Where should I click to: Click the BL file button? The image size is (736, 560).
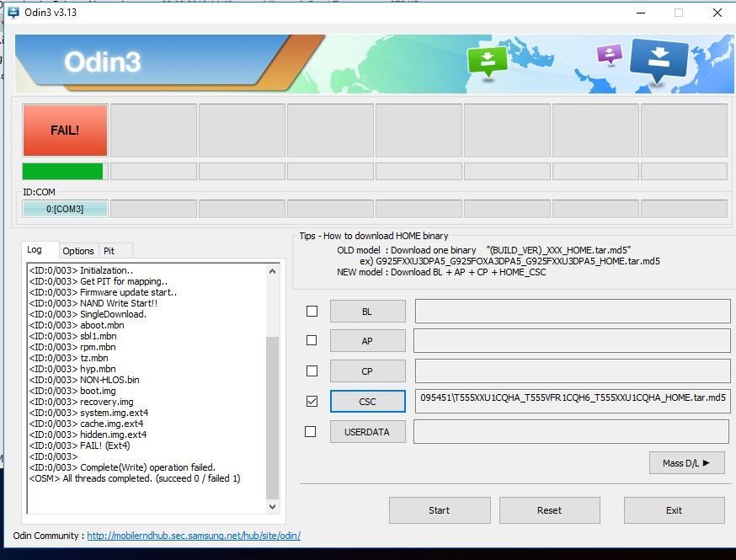tap(367, 312)
